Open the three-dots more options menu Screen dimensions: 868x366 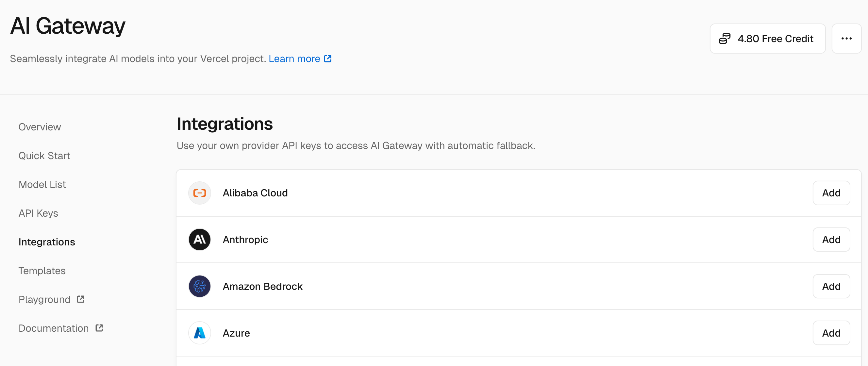(846, 39)
